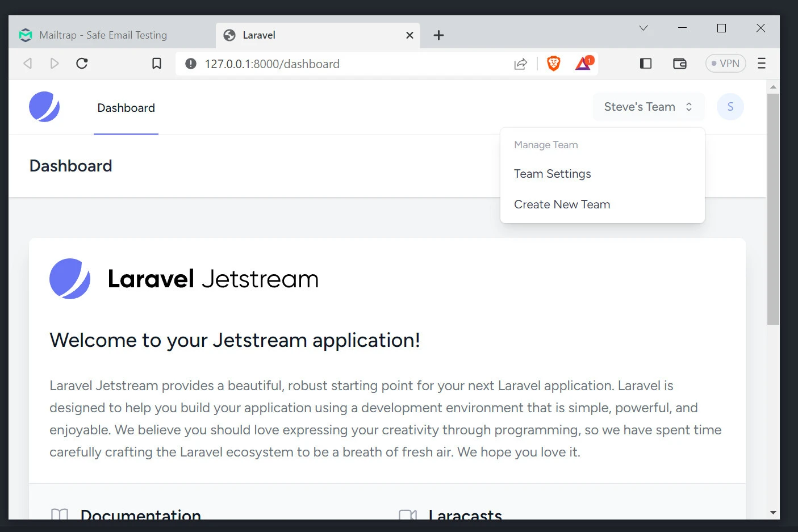Click the Dashboard navigation link
The height and width of the screenshot is (532, 798).
[x=126, y=108]
